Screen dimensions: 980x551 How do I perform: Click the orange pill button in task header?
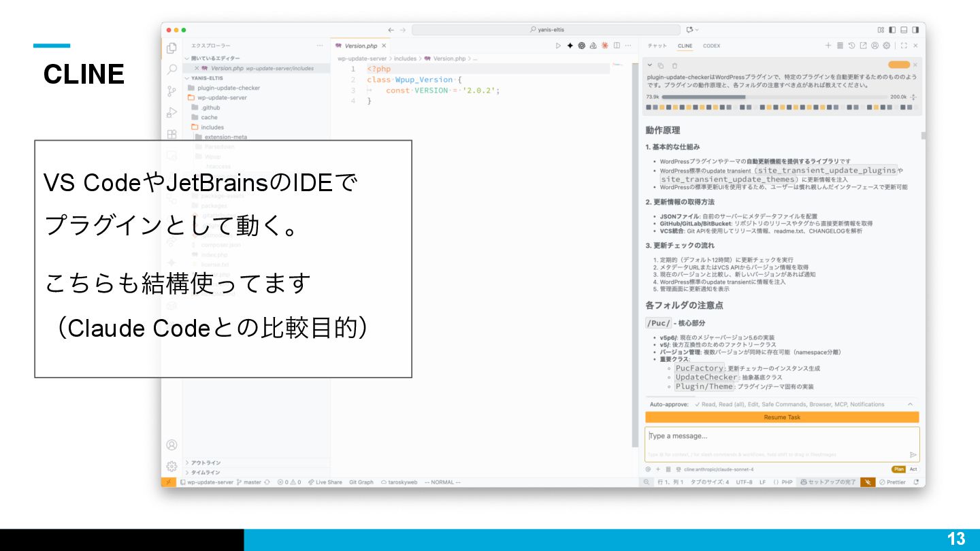pyautogui.click(x=899, y=65)
